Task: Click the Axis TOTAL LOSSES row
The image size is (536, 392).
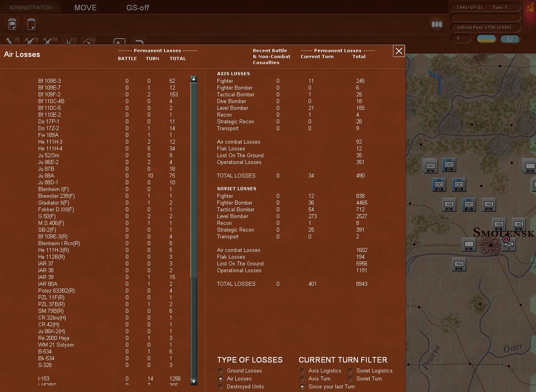Action: click(291, 176)
